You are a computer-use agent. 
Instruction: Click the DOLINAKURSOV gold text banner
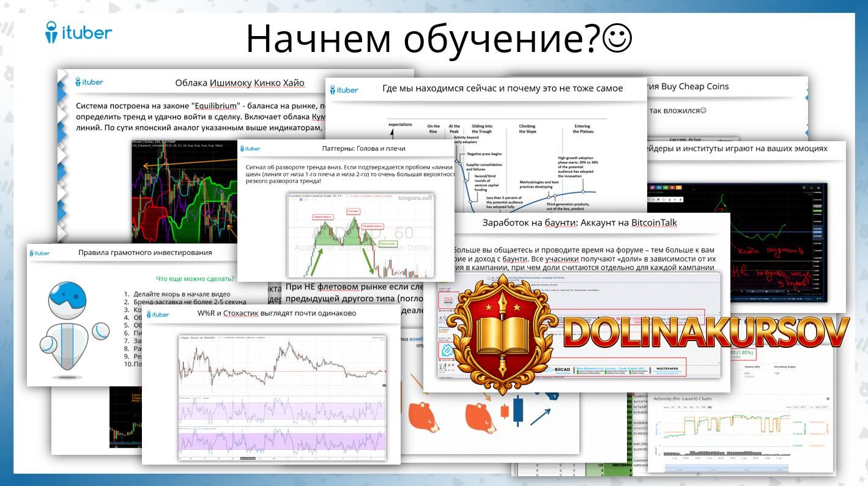pyautogui.click(x=704, y=333)
